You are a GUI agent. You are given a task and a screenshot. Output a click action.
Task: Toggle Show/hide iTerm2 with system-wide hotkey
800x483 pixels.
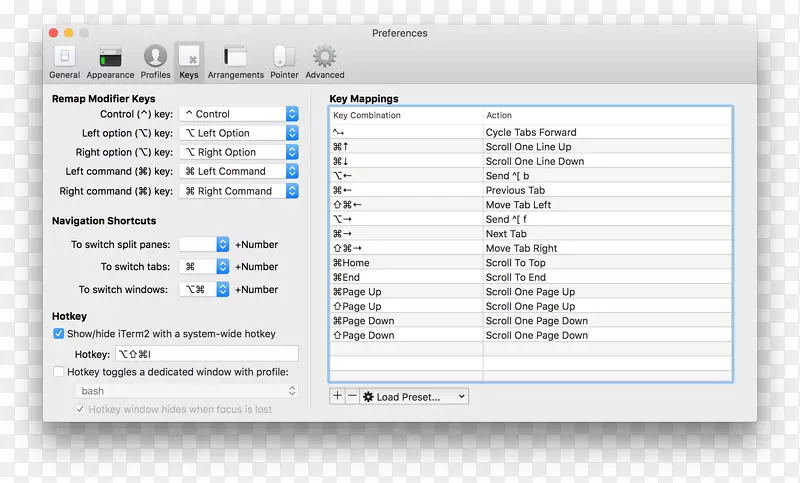pos(59,334)
